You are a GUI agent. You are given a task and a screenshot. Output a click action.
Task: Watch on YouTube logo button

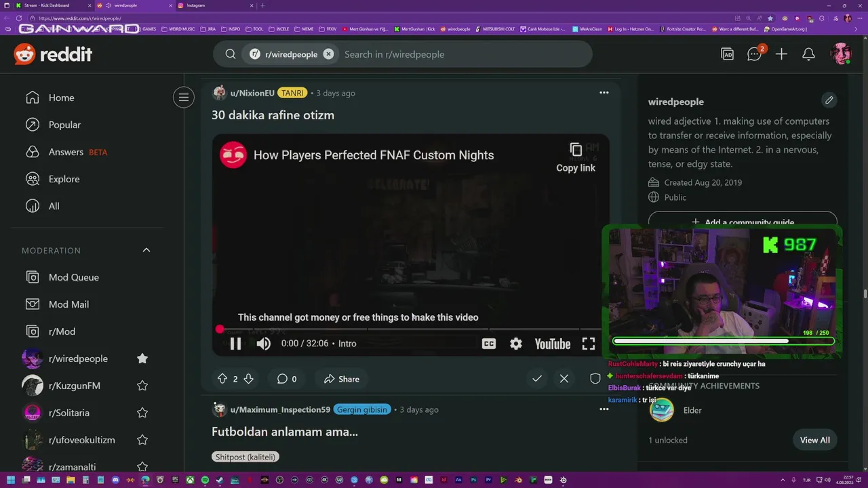pos(553,344)
